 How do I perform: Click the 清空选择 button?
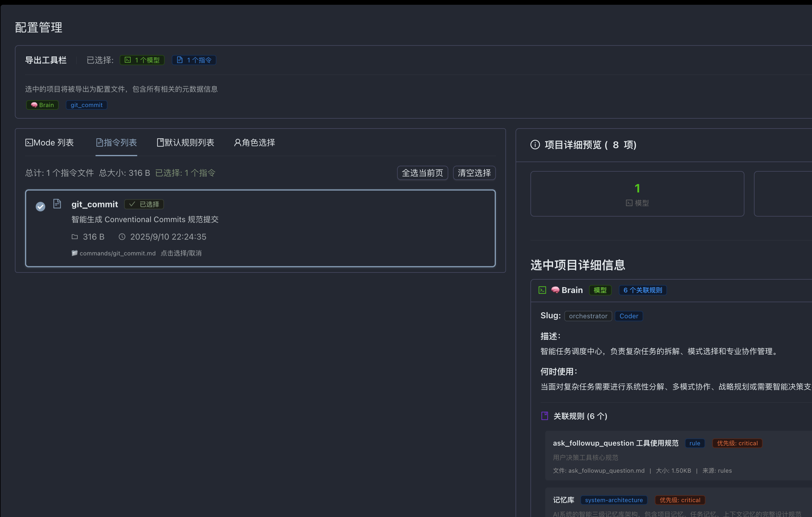(474, 173)
